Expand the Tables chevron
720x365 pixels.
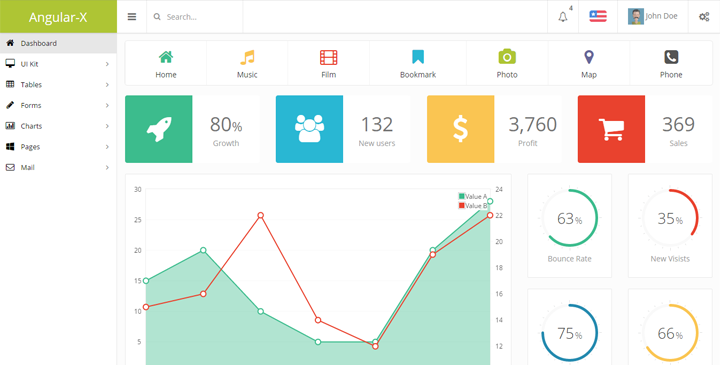(x=107, y=84)
